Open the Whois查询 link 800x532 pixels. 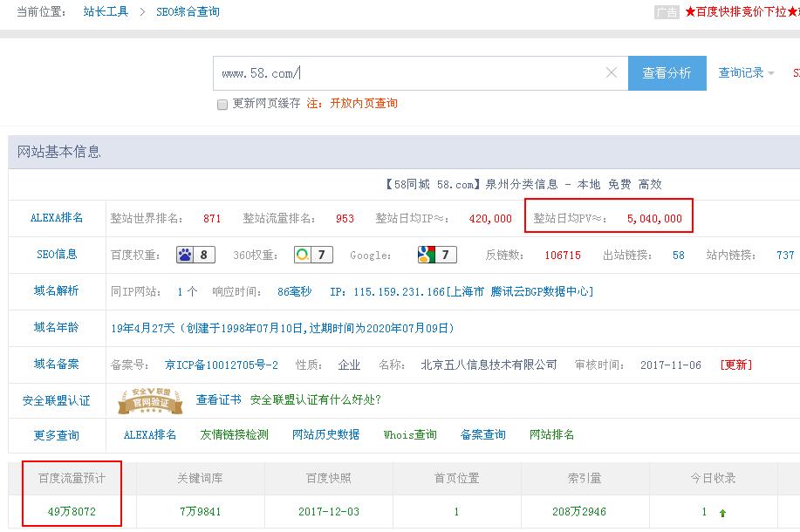[x=409, y=433]
